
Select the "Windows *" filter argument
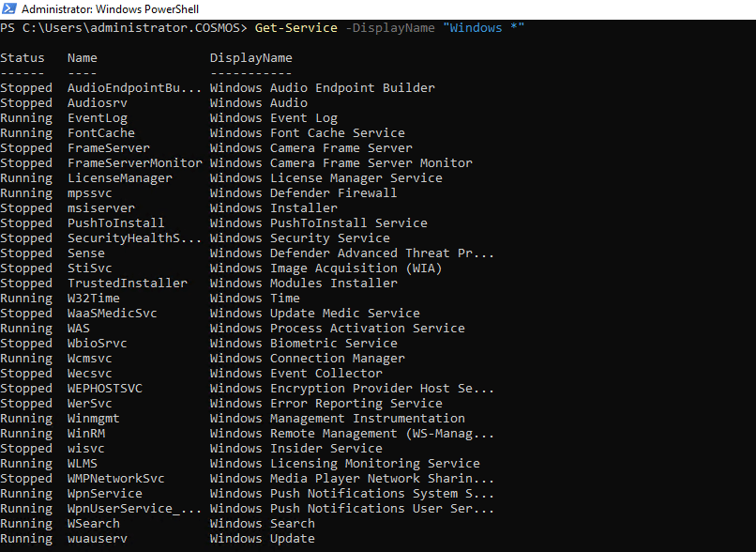(483, 28)
